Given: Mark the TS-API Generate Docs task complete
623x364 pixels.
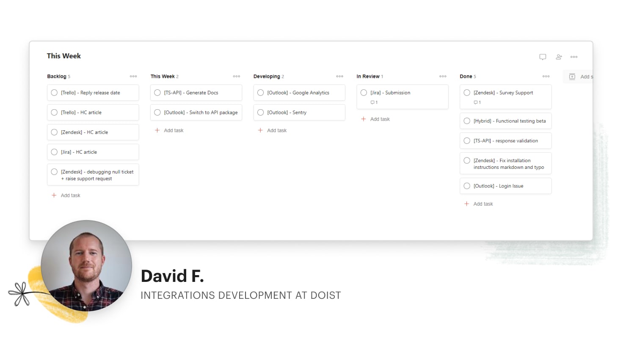Looking at the screenshot, I should click(157, 92).
